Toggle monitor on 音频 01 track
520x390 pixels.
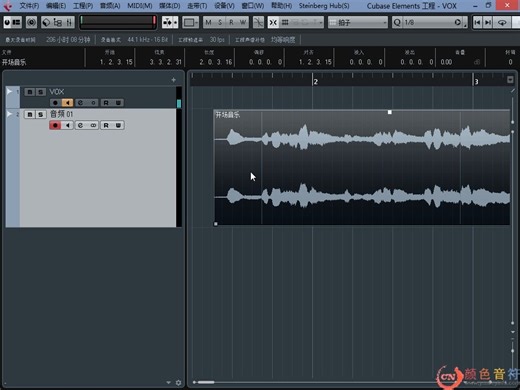click(x=67, y=125)
